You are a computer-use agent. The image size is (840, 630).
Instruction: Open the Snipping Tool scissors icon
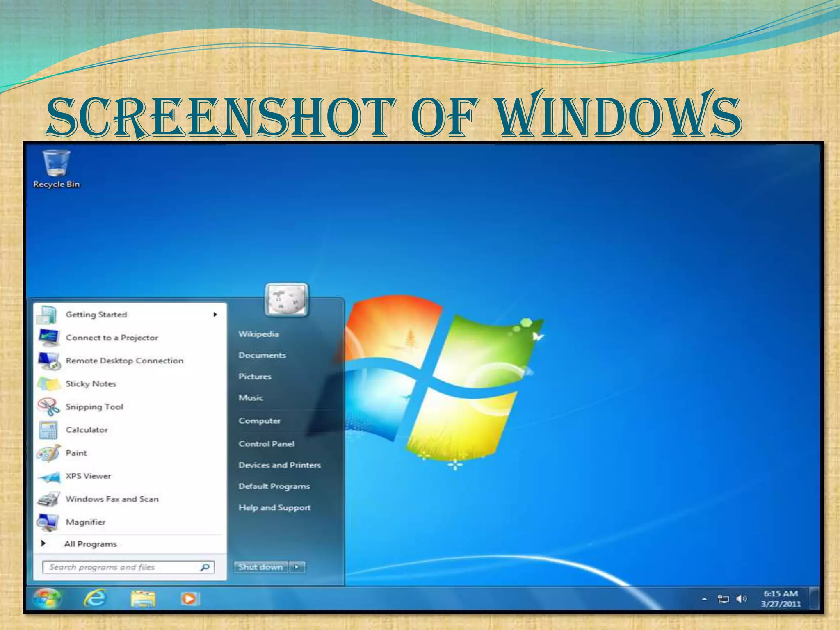(x=48, y=407)
